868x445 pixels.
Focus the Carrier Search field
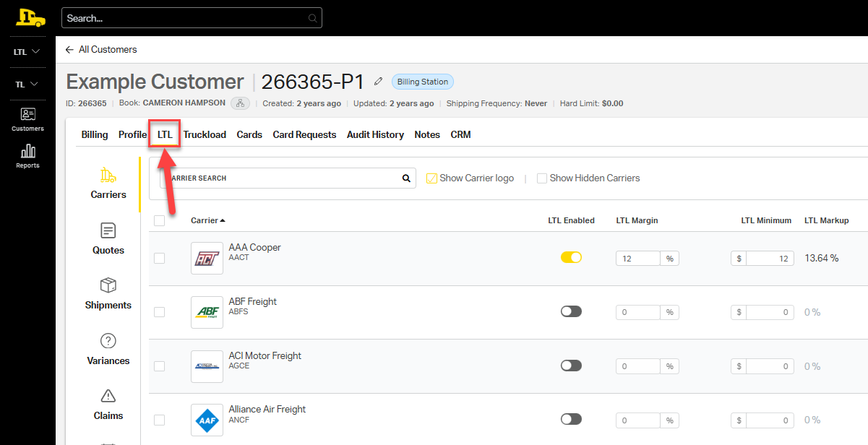[x=288, y=178]
